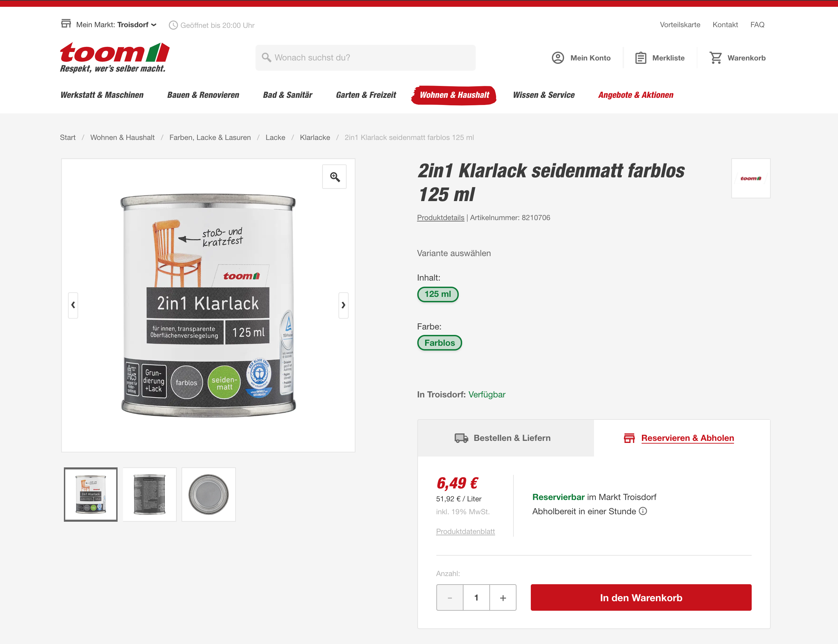Select the Farblos color variant
Screen dimensions: 838x644
click(439, 343)
